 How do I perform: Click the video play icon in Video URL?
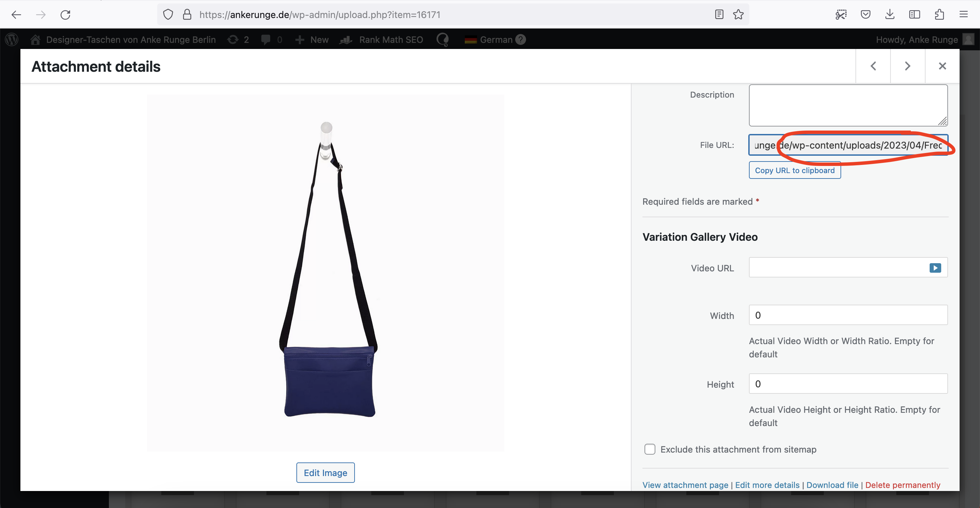point(935,268)
